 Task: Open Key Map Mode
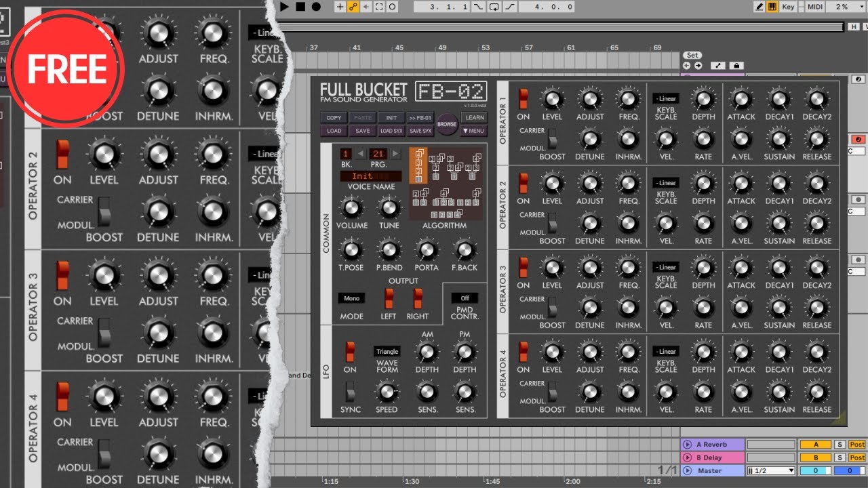[788, 7]
